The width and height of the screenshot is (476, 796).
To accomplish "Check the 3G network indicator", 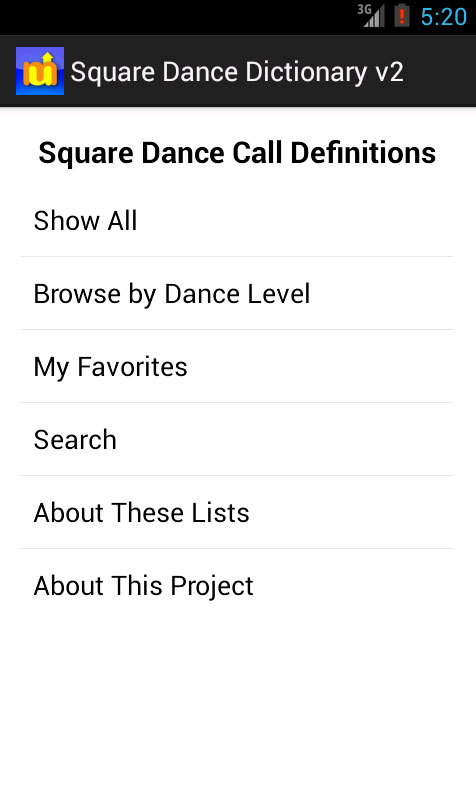I will [364, 9].
